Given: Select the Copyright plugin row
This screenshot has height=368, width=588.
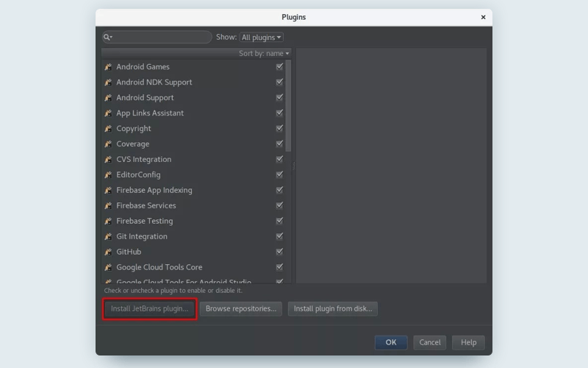Looking at the screenshot, I should pyautogui.click(x=193, y=128).
